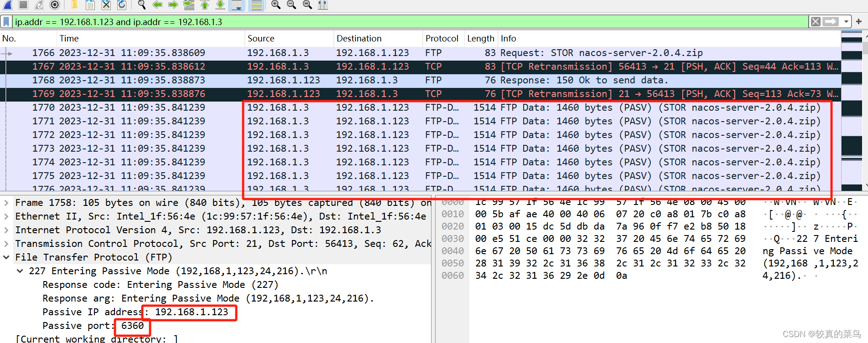Expand Internet Protocol Version 4 node
868x343 pixels.
6,230
